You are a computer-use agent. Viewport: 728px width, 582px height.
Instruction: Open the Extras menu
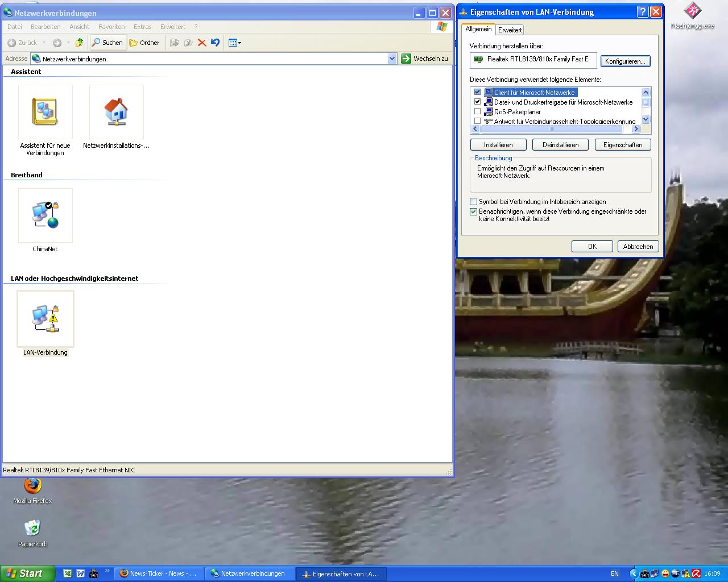pyautogui.click(x=142, y=27)
